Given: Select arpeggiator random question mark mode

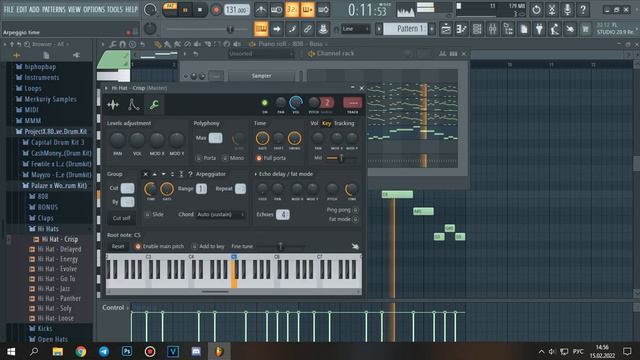Looking at the screenshot, I should coord(190,174).
